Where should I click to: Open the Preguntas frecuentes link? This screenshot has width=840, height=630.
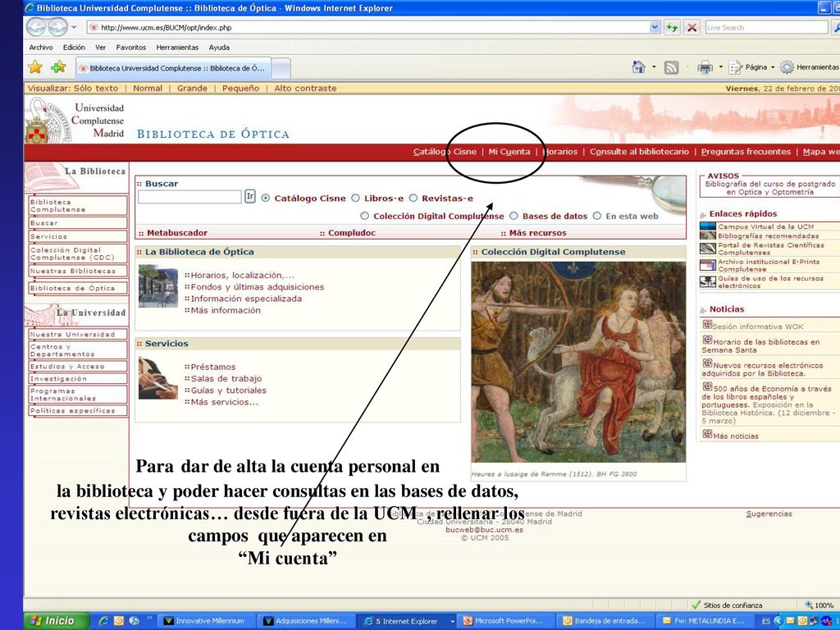746,152
